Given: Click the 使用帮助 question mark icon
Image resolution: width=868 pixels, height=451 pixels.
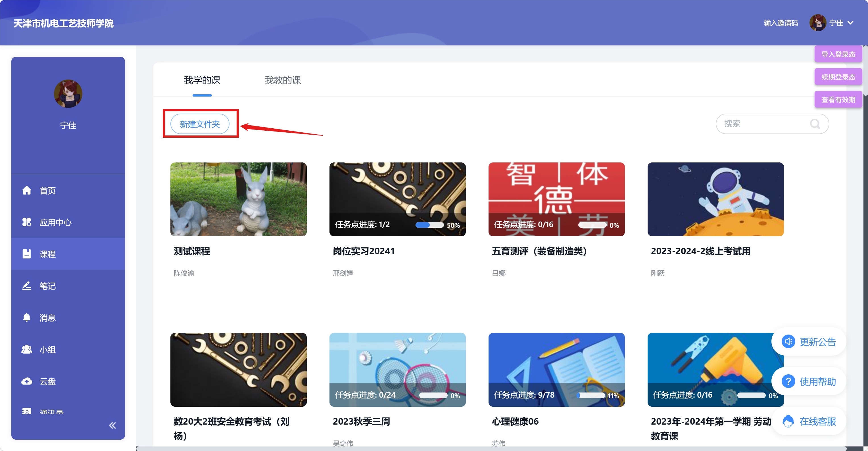Looking at the screenshot, I should (788, 382).
